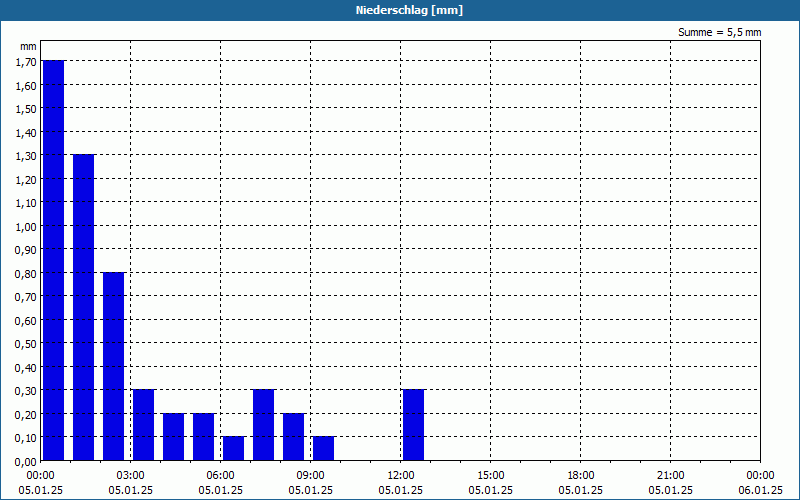Click the 05.01.25 date under 12:00

click(401, 490)
